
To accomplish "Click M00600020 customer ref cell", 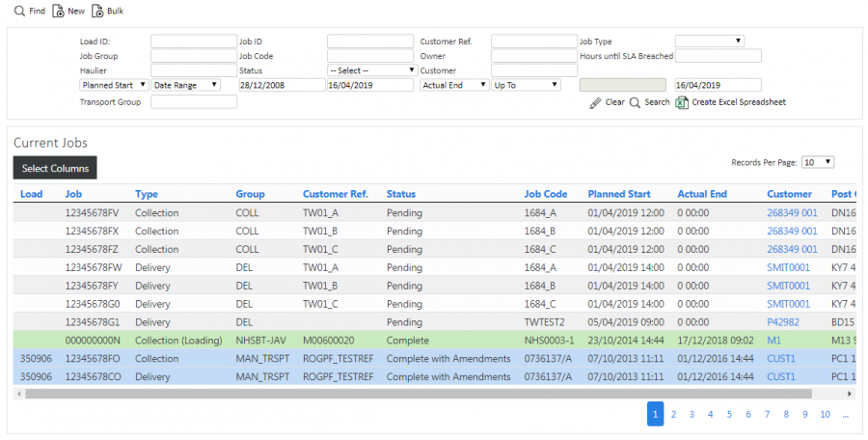I will point(329,341).
